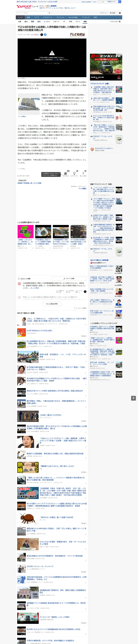Open related article 副業話で現金騙し取った3人逮捕
The image size is (138, 644).
[29, 183]
